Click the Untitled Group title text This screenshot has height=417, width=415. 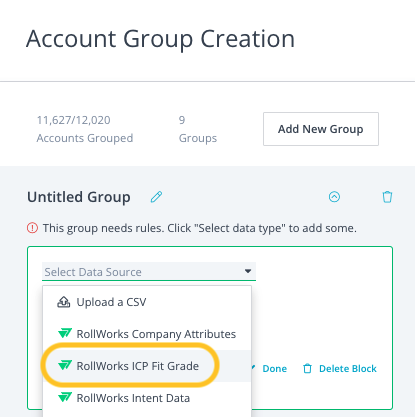(79, 197)
